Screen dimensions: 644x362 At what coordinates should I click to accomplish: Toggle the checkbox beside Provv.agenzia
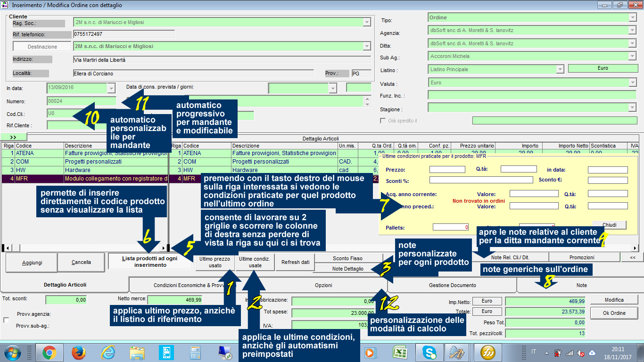[6, 320]
